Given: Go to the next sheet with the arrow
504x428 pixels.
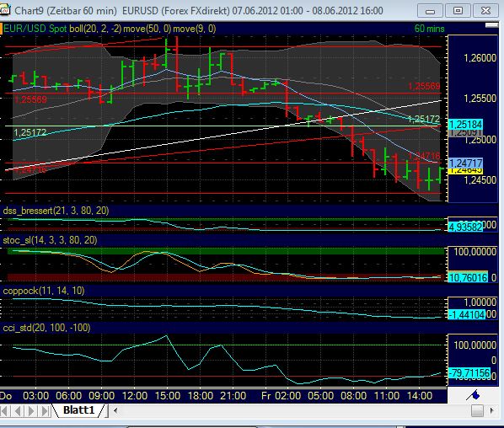Looking at the screenshot, I should [31, 410].
